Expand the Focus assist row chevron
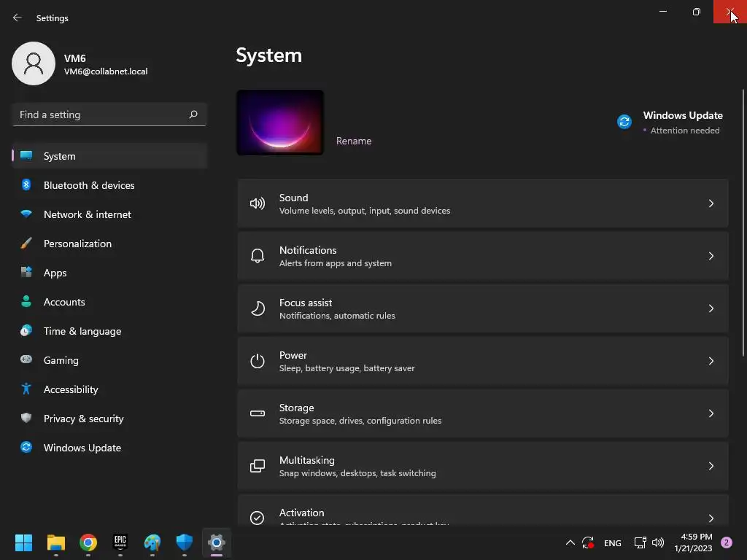The width and height of the screenshot is (747, 560). 711,308
